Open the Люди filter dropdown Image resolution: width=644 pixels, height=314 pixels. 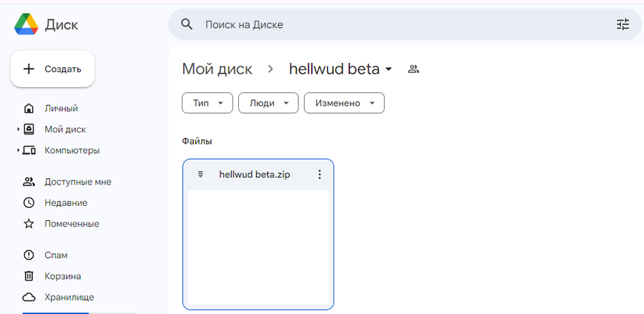click(x=268, y=103)
